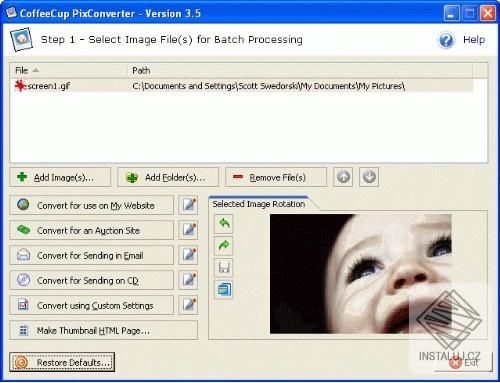Click the PixConverter logo beside Step 1 heading

(x=22, y=39)
